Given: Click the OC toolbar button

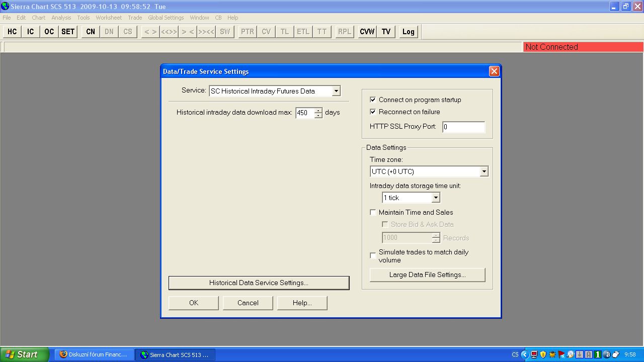Looking at the screenshot, I should (x=49, y=32).
